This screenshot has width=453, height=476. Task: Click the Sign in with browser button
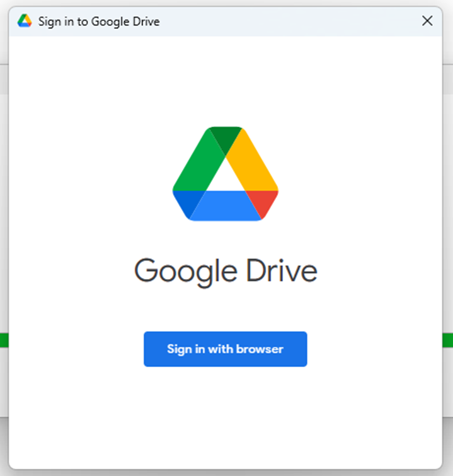tap(225, 349)
